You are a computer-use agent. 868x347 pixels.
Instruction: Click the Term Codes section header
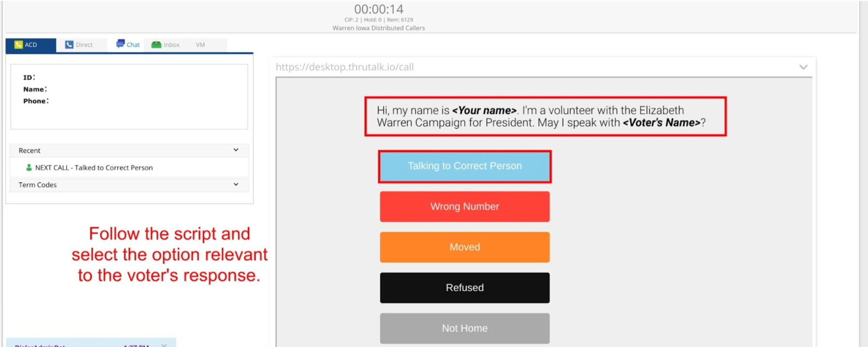[x=129, y=185]
